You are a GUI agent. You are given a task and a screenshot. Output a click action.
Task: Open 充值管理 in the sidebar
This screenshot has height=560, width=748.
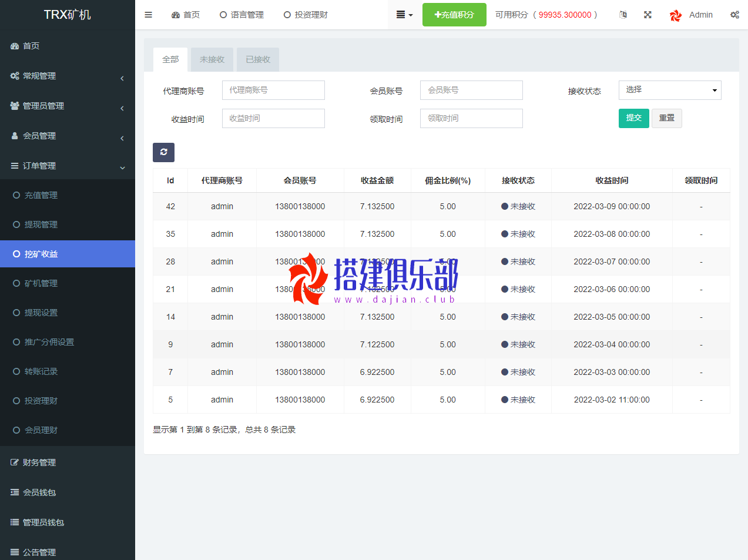pos(68,195)
